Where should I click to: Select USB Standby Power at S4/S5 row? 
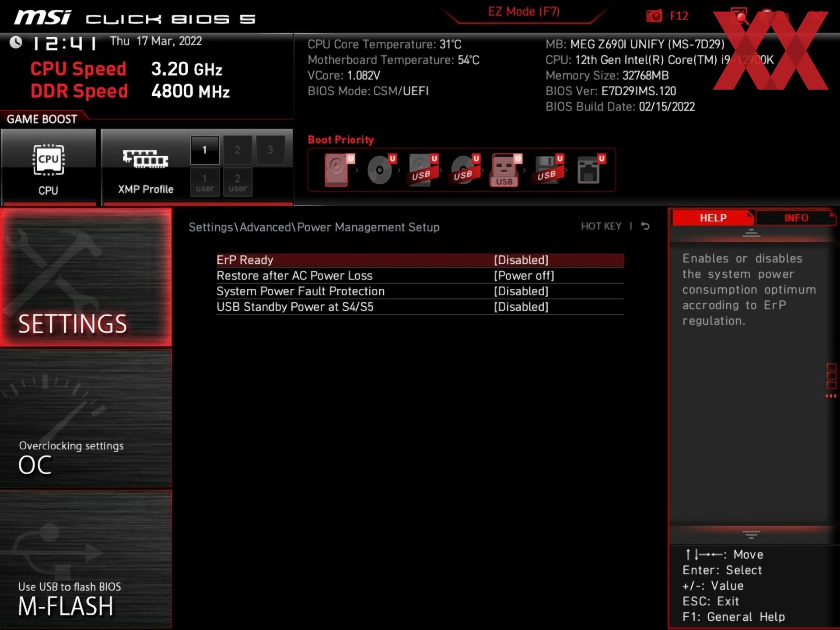[x=420, y=307]
